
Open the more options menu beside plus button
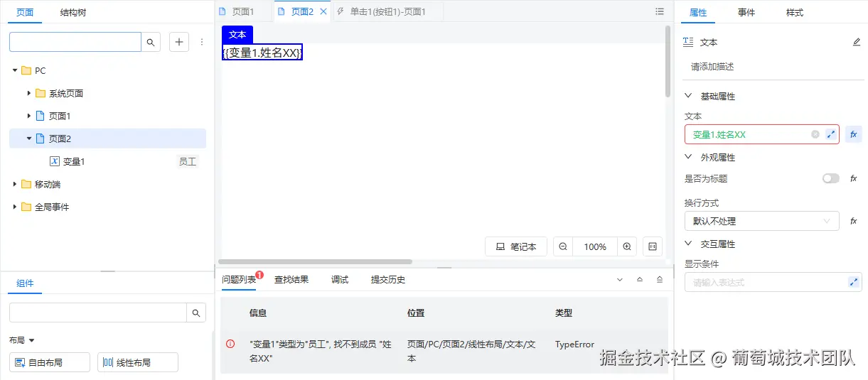click(202, 42)
